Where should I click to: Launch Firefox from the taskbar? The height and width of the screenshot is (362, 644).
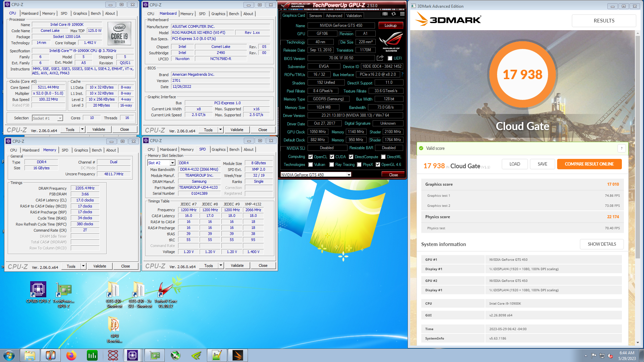[71, 355]
